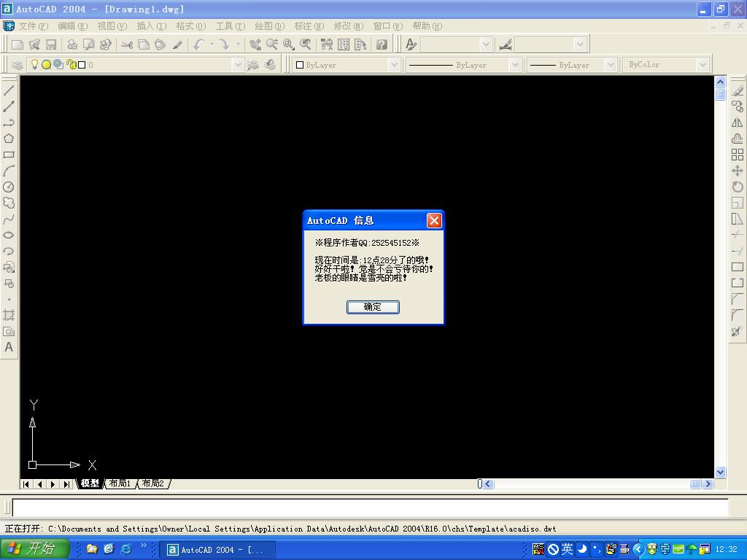The width and height of the screenshot is (747, 560).
Task: Click the Pan Realtime hand icon
Action: click(x=255, y=44)
